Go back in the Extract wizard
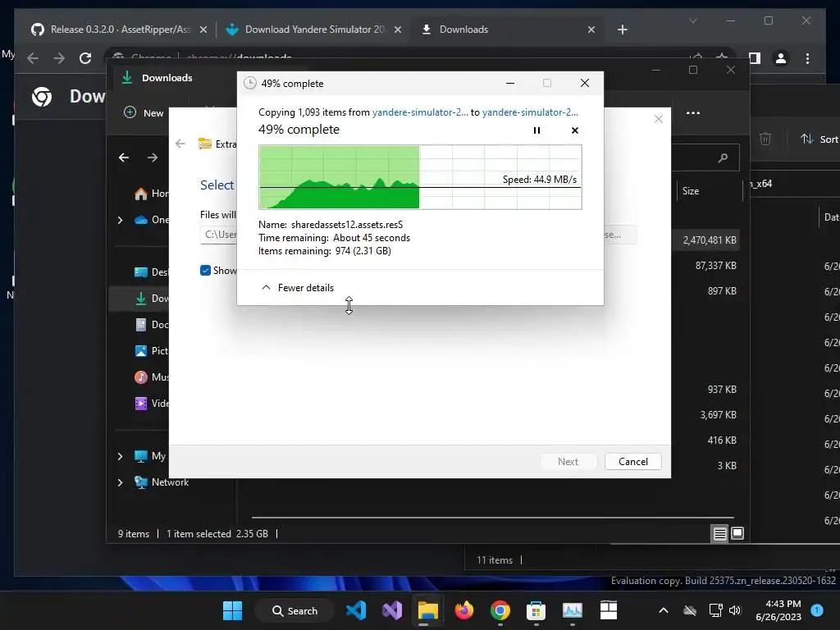 point(180,144)
